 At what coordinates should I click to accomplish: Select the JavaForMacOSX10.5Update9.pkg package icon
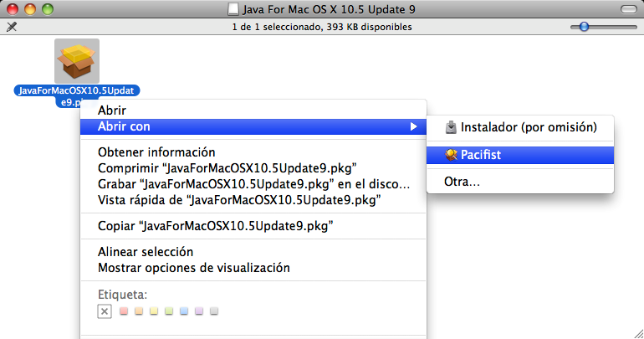point(77,61)
